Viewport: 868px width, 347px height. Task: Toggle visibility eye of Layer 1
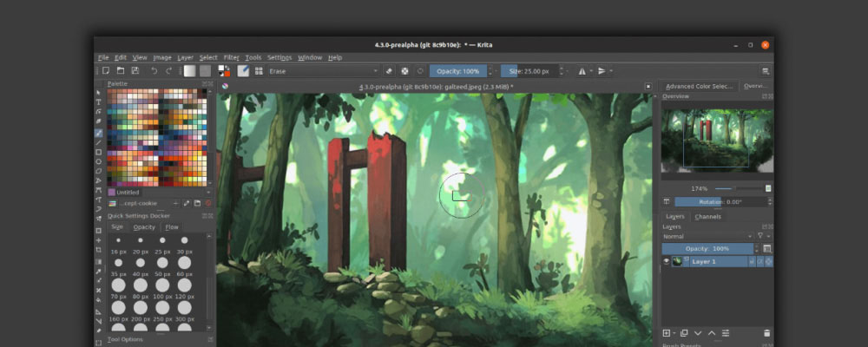pos(667,261)
